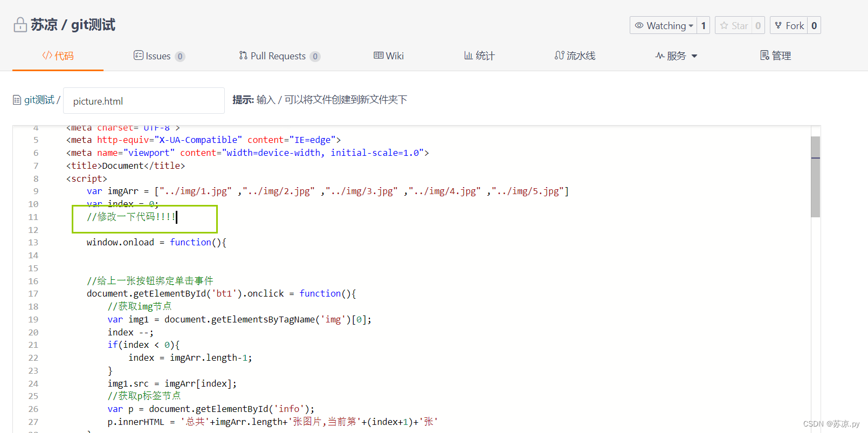Viewport: 868px width, 433px height.
Task: Click the meta viewport line
Action: [x=247, y=153]
